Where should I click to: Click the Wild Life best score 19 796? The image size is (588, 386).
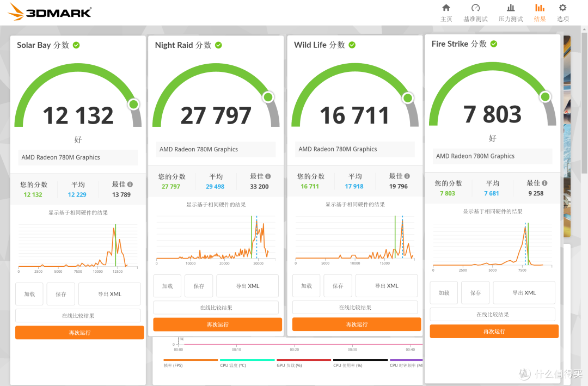(399, 186)
